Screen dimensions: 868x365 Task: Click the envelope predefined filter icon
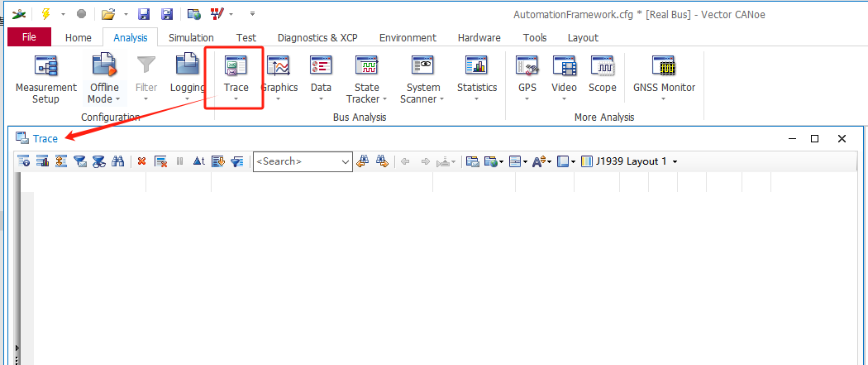point(80,161)
